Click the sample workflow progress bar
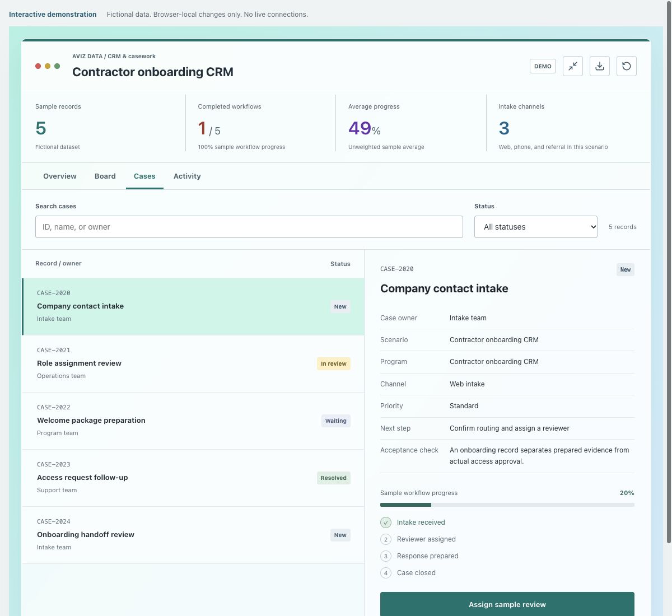 (507, 505)
